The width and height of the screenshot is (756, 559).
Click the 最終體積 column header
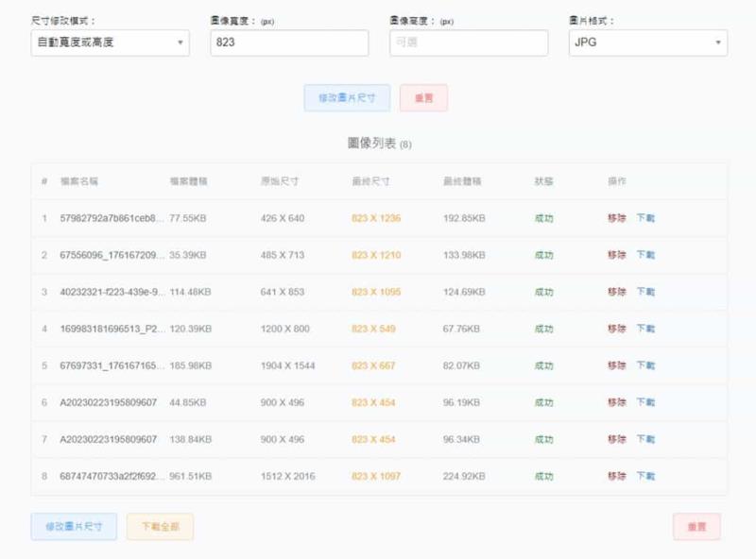point(462,181)
